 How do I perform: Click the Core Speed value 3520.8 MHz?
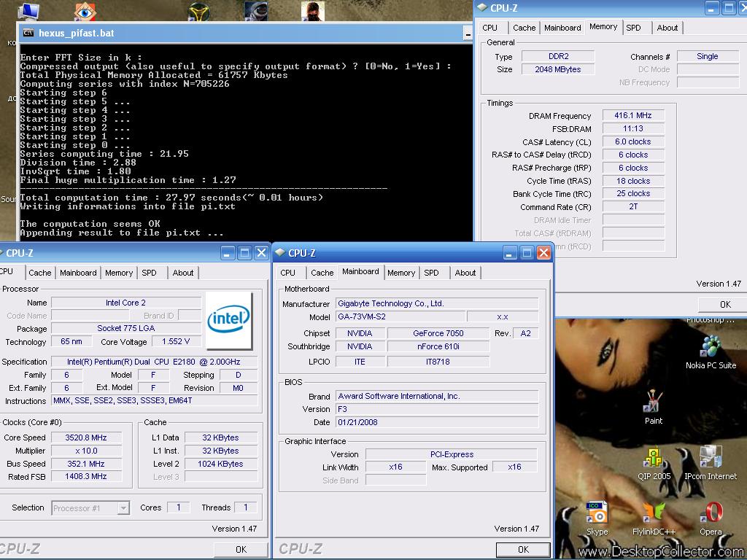click(86, 437)
